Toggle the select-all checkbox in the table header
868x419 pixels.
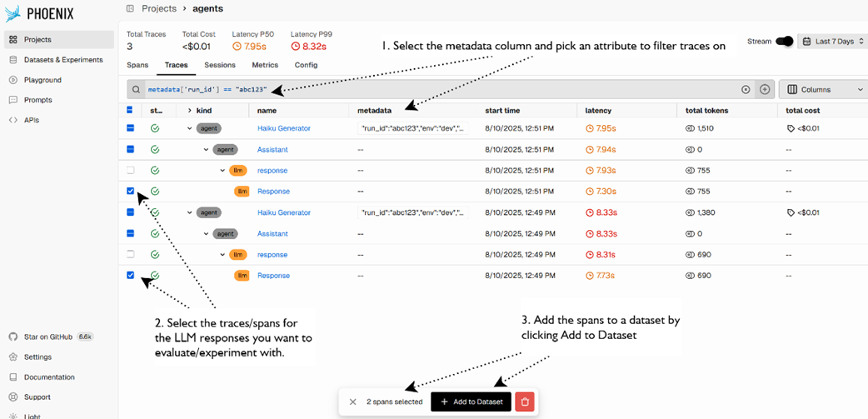tap(130, 110)
